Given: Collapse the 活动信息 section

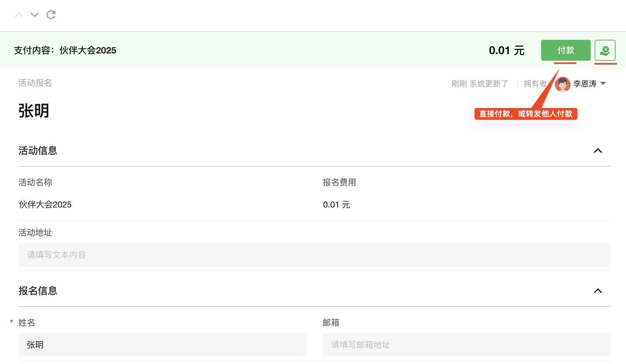Looking at the screenshot, I should tap(598, 151).
